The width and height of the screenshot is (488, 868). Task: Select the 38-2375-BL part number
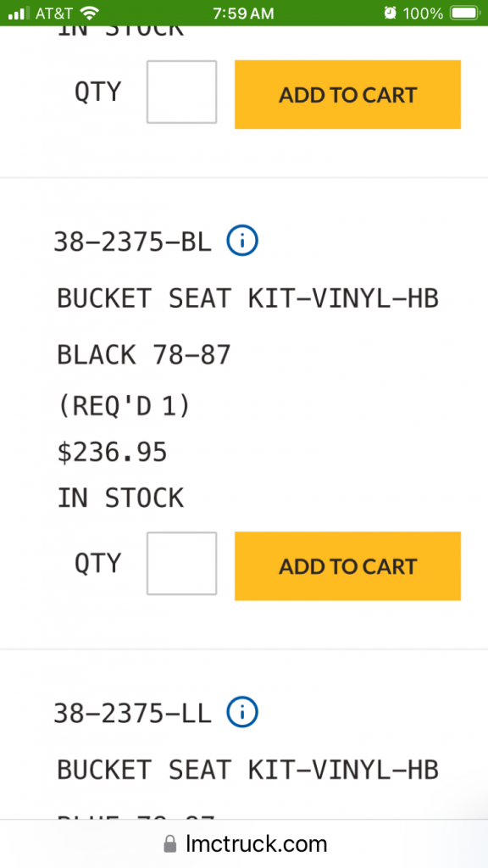pos(133,242)
